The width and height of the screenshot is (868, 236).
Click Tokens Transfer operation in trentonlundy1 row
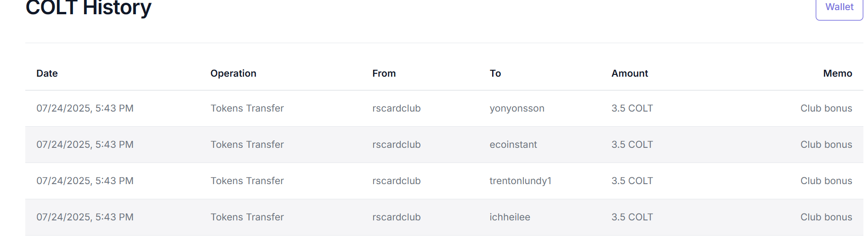click(x=247, y=181)
